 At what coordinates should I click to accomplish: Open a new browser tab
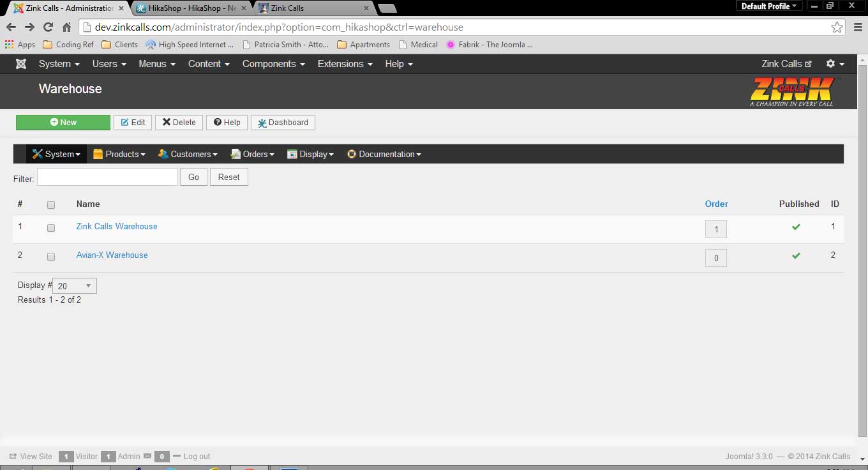click(x=387, y=8)
